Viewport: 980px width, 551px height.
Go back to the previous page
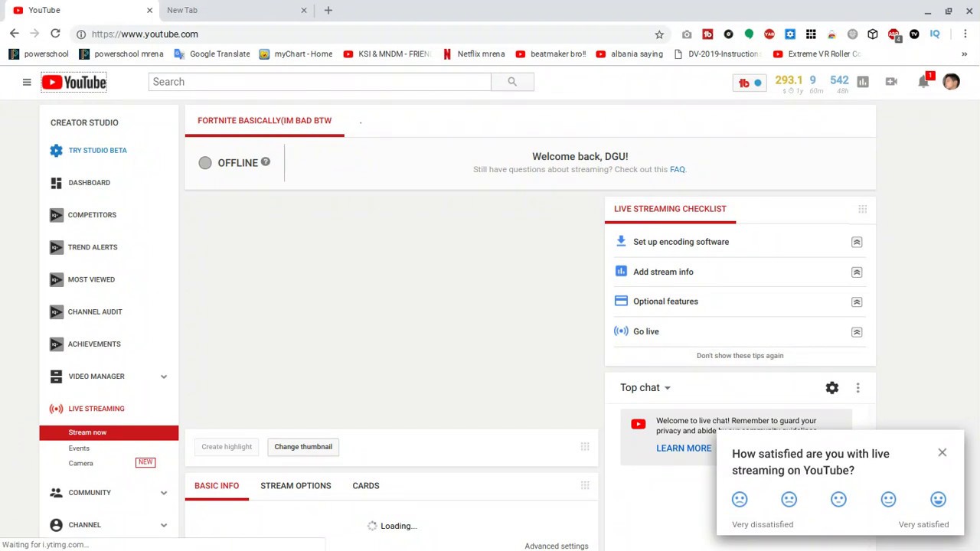[x=15, y=34]
